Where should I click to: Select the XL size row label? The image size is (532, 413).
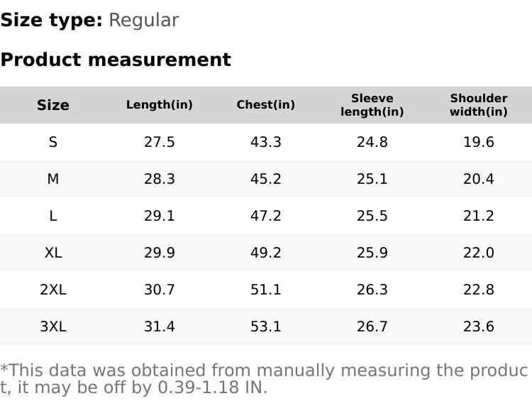click(x=53, y=253)
